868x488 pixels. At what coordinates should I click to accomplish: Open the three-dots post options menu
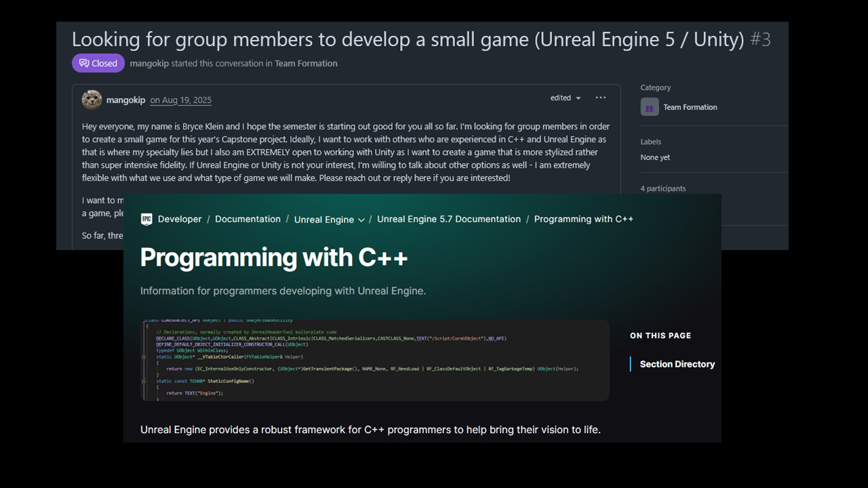click(x=601, y=98)
